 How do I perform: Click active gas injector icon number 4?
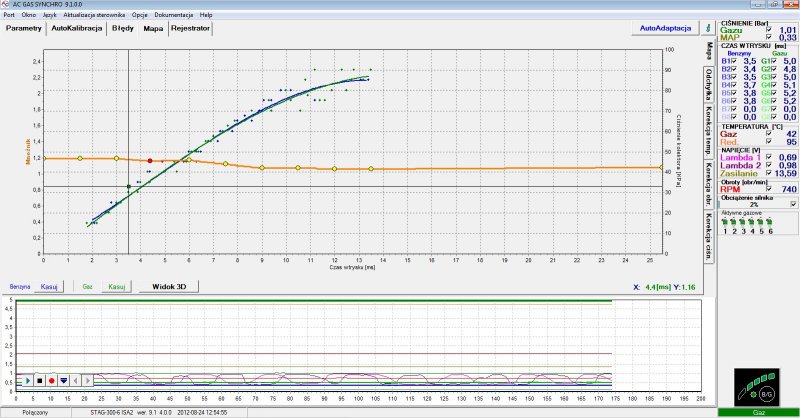752,222
